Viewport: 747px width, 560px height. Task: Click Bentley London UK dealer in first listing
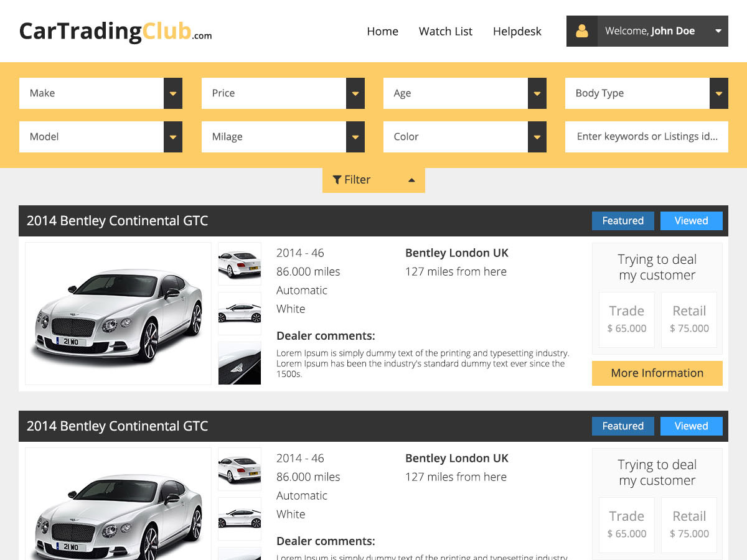tap(457, 253)
